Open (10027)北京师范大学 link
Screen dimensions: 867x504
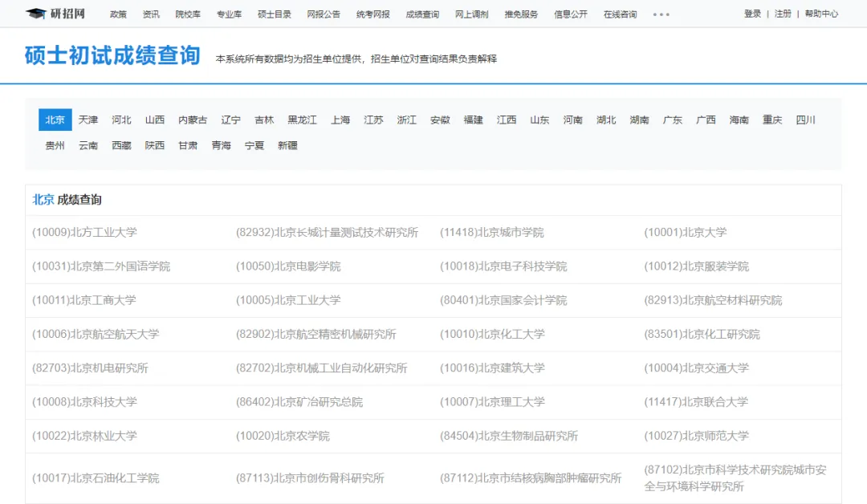click(697, 436)
